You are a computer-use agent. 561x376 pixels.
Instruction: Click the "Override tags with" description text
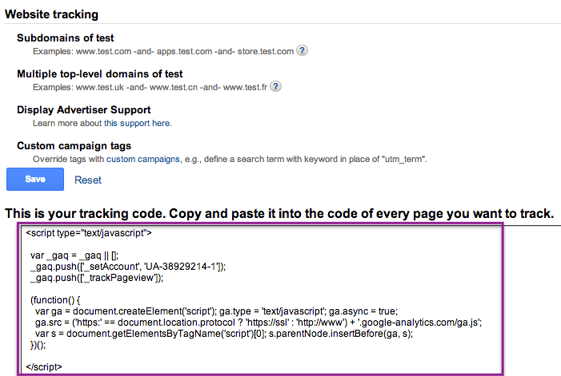coord(230,159)
